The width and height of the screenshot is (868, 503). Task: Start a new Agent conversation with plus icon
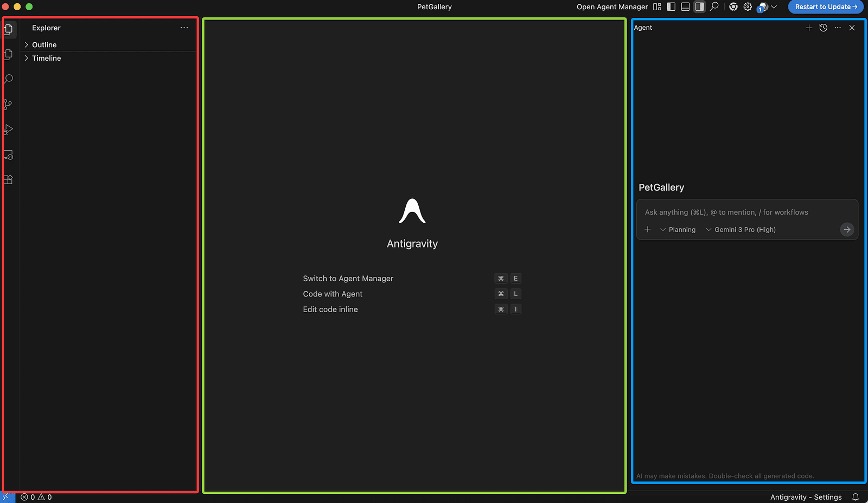click(809, 28)
